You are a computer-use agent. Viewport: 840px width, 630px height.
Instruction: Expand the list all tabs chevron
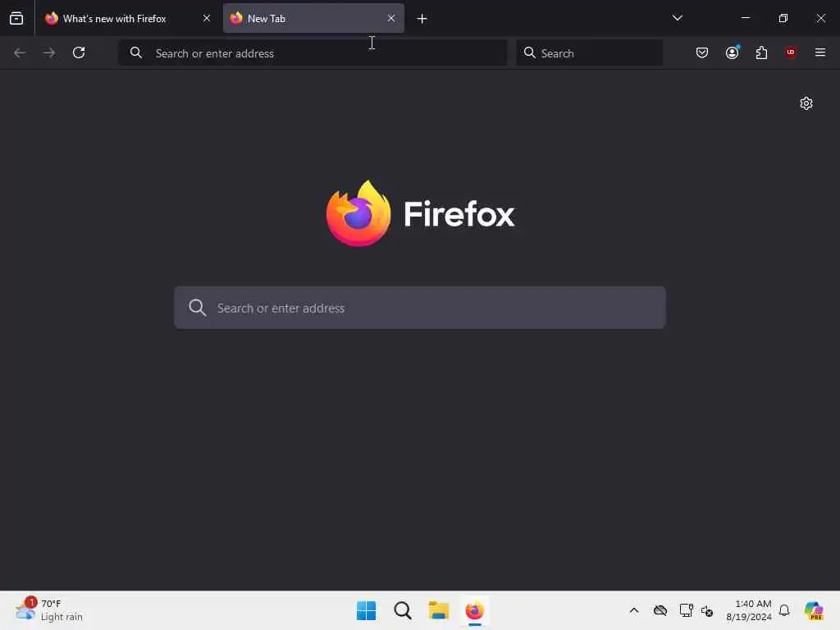(x=677, y=18)
